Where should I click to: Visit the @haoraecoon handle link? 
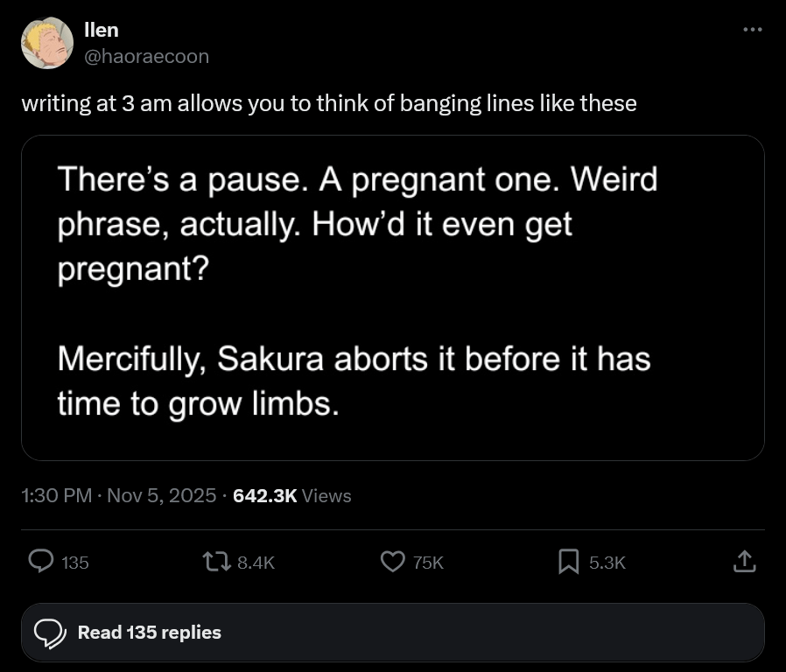145,56
